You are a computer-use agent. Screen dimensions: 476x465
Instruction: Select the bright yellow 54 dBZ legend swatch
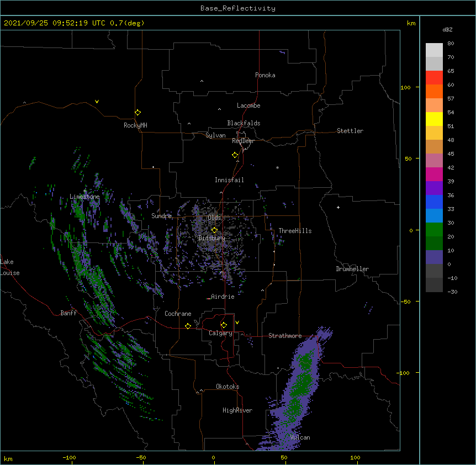click(x=434, y=119)
